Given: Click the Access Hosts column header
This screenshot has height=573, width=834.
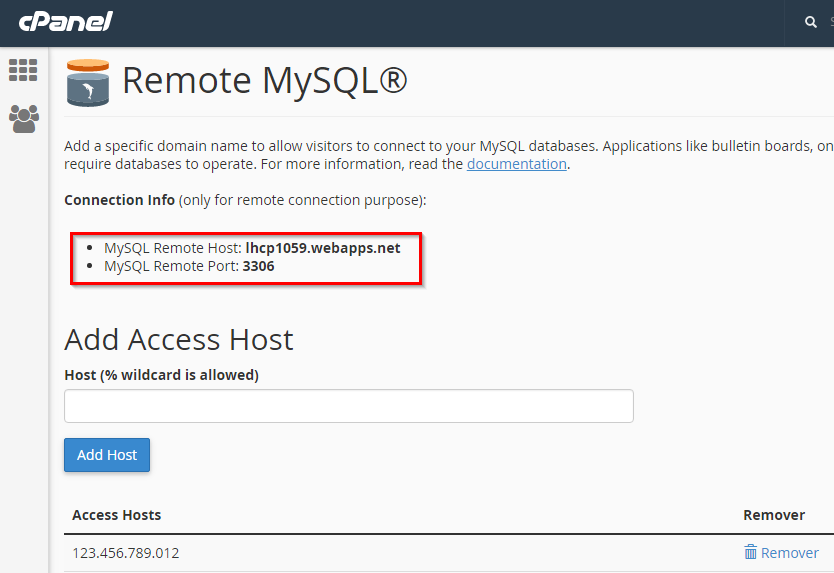Looking at the screenshot, I should (x=116, y=515).
